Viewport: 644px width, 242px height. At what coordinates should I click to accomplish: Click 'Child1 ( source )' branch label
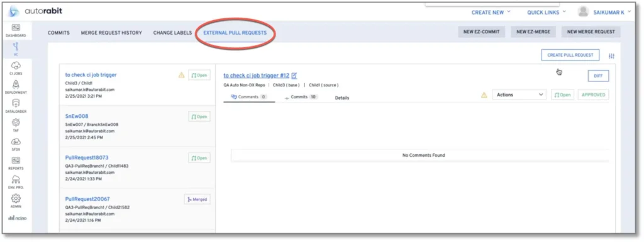324,85
